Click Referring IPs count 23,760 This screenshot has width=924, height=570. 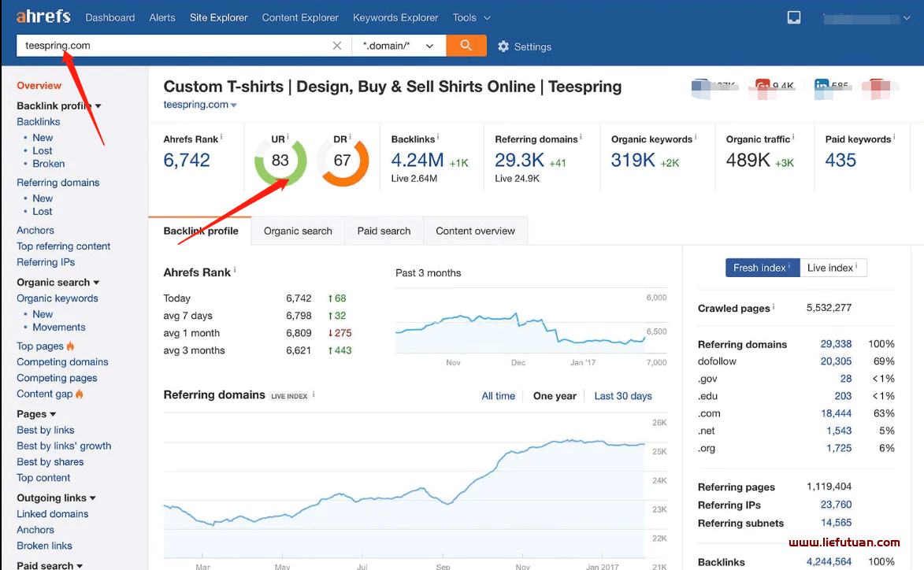click(x=836, y=504)
